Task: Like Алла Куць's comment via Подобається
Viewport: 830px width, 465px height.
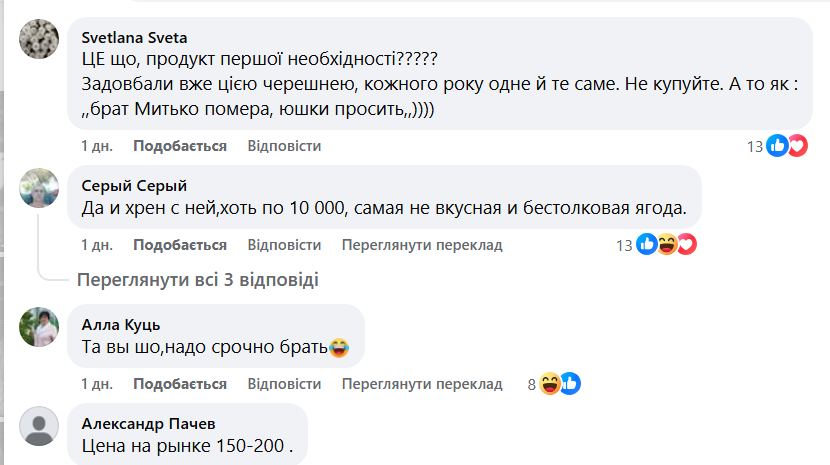Action: pyautogui.click(x=180, y=384)
